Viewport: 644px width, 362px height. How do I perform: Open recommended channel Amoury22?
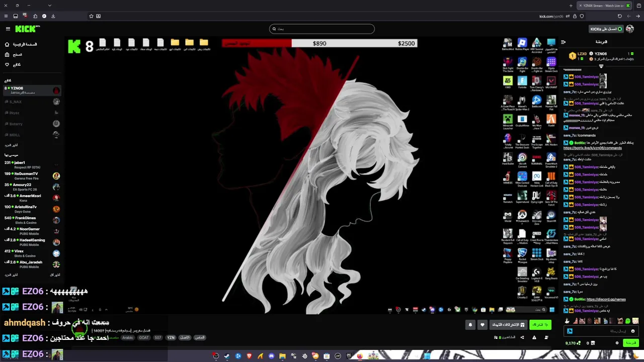tap(32, 187)
